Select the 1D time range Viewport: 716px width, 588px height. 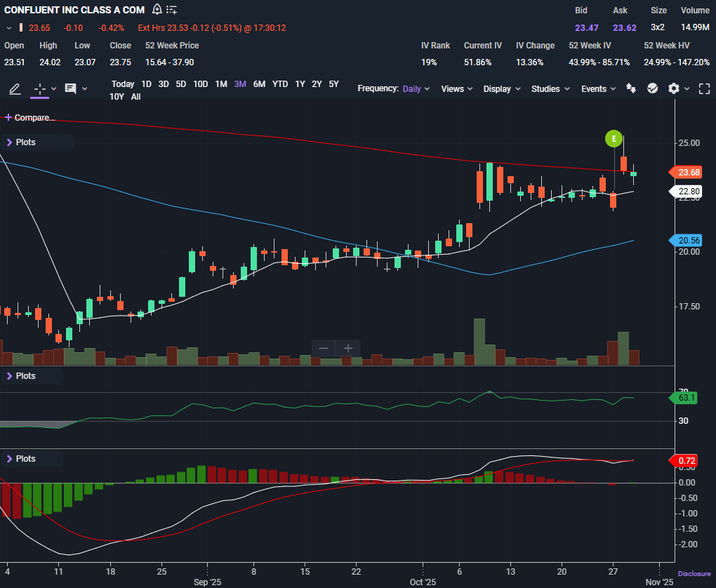[146, 84]
